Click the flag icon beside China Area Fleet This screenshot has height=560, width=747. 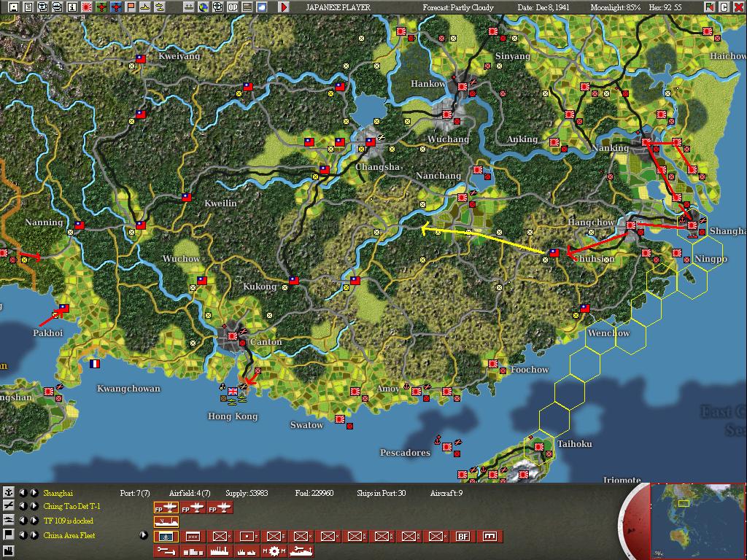pos(8,534)
